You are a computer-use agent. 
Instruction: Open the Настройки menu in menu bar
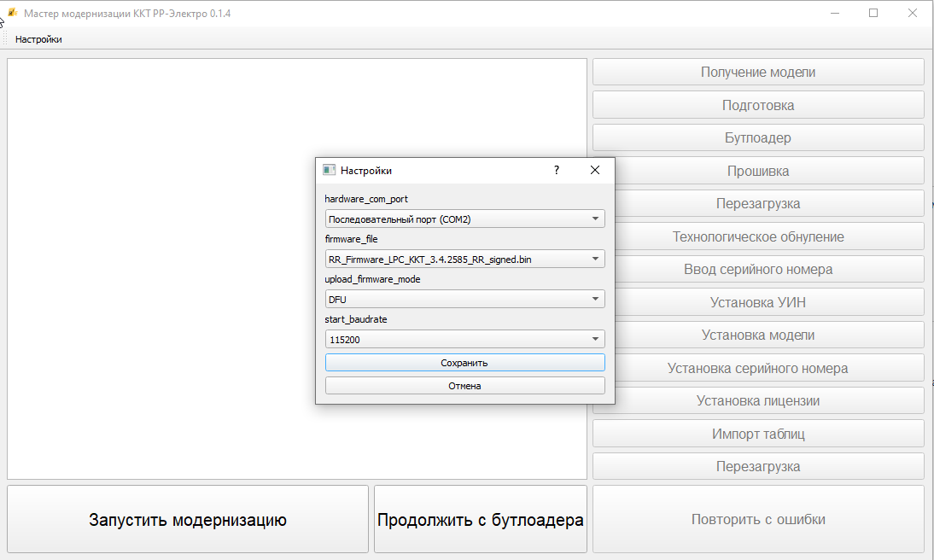tap(38, 39)
